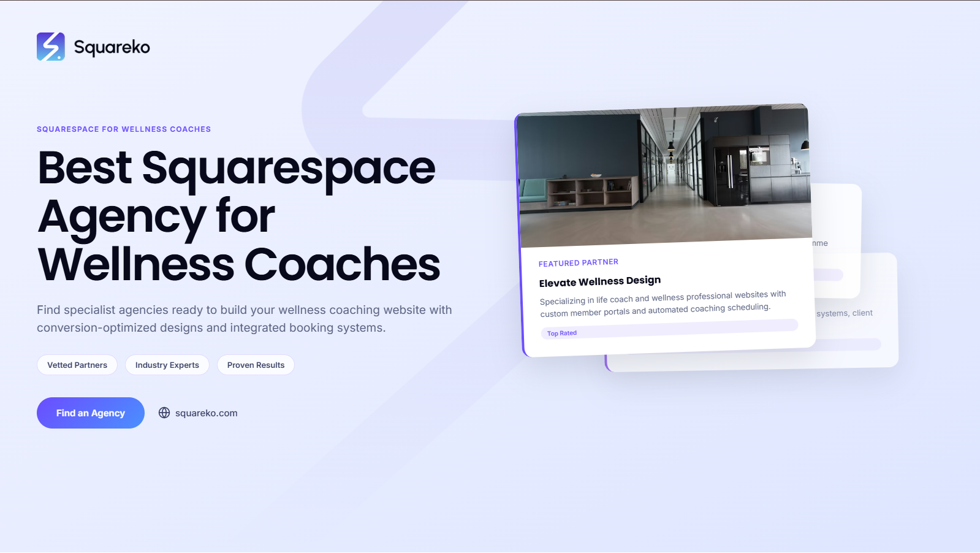Click the 'Find specialist agencies' description paragraph
Image resolution: width=980 pixels, height=553 pixels.
coord(245,319)
